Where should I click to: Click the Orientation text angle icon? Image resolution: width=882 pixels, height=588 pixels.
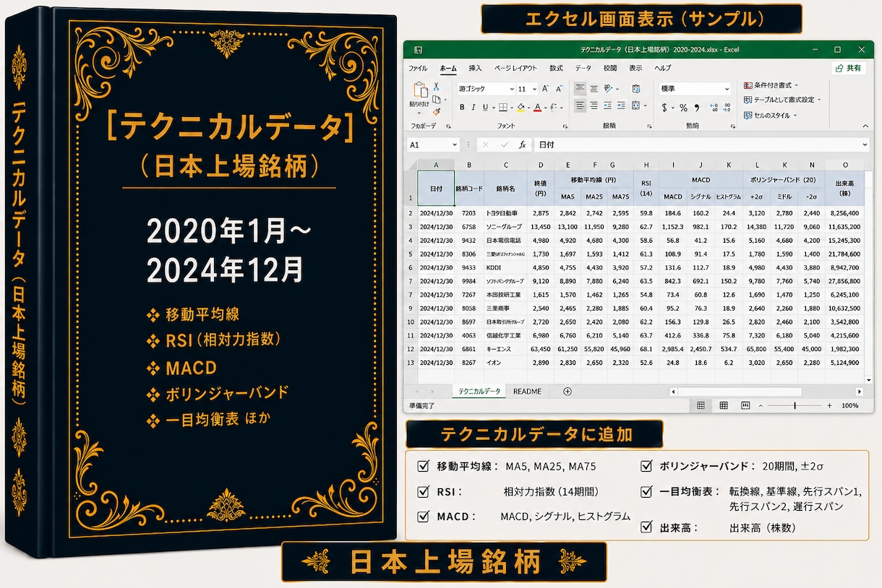pos(609,89)
